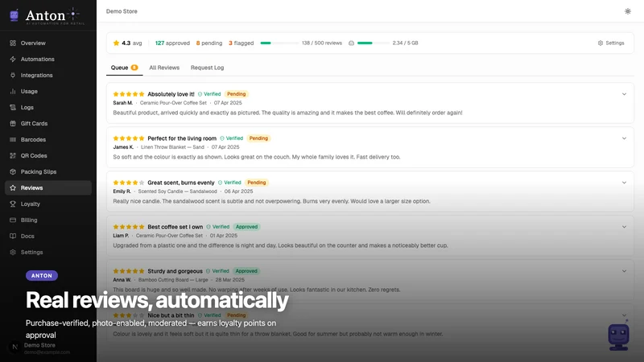Toggle the light/dark theme sun icon

pos(628,11)
